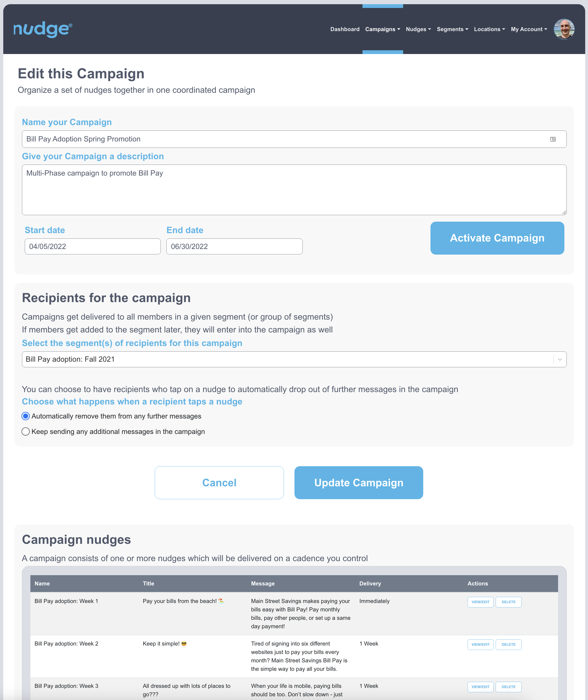588x700 pixels.
Task: Click the End date field
Action: 234,246
